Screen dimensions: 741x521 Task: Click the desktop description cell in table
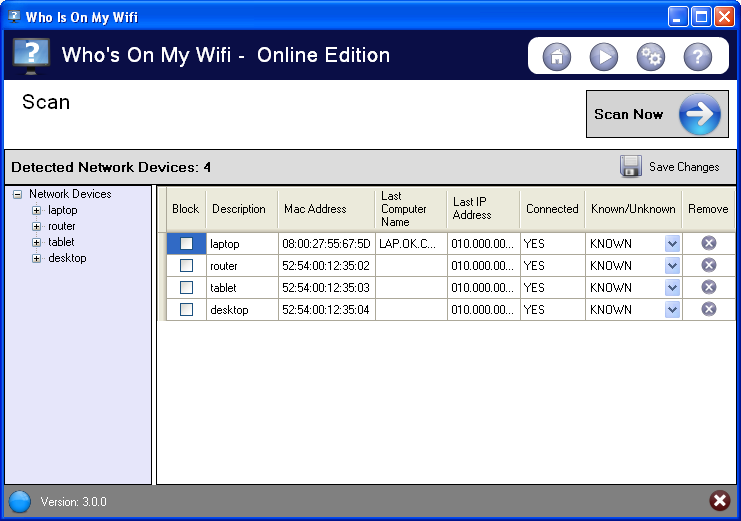pyautogui.click(x=242, y=310)
